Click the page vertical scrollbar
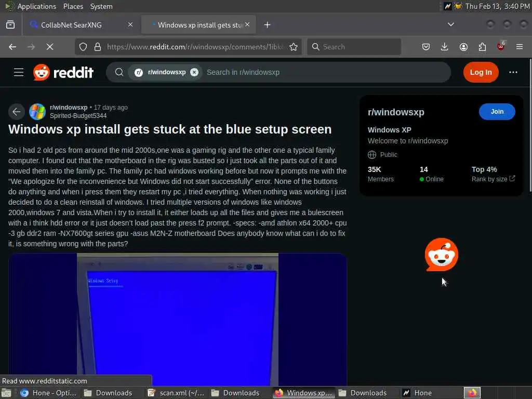532x399 pixels. [530, 126]
